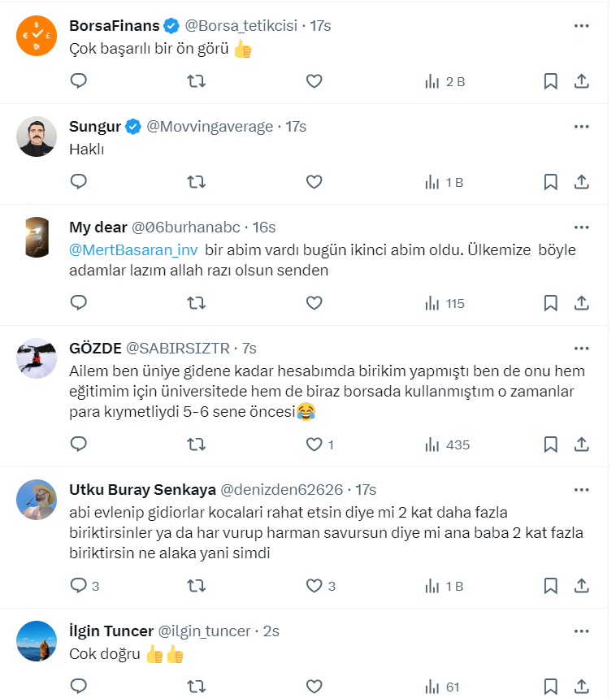The height and width of the screenshot is (698, 616).
Task: Open the 7s timestamp on GÖZDE's tweet
Action: [x=248, y=349]
